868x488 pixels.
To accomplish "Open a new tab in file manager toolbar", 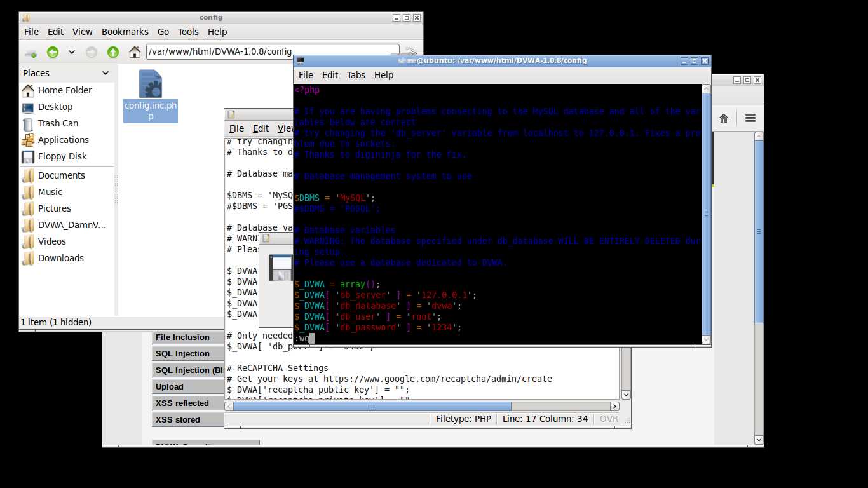I will (31, 52).
